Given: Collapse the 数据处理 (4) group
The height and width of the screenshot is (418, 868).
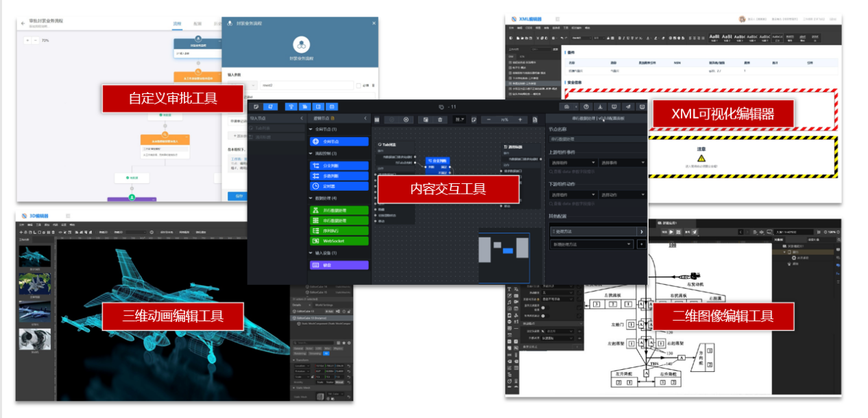Looking at the screenshot, I should pyautogui.click(x=311, y=198).
